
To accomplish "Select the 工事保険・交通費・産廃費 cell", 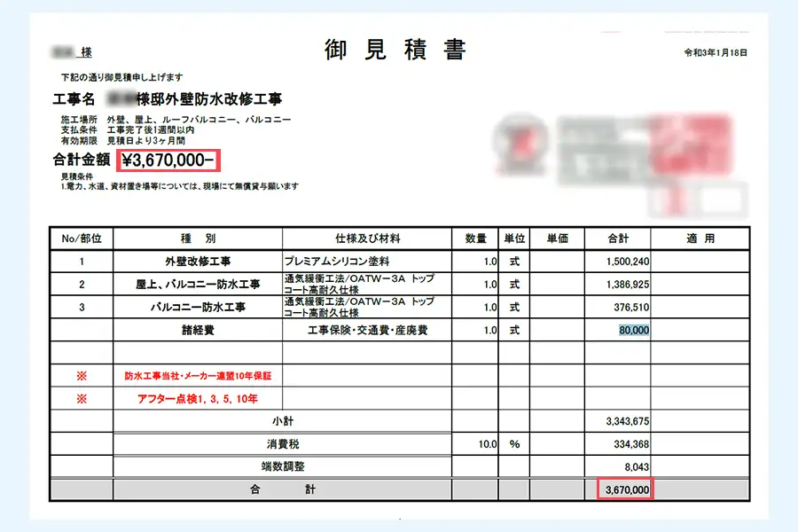I will (367, 330).
